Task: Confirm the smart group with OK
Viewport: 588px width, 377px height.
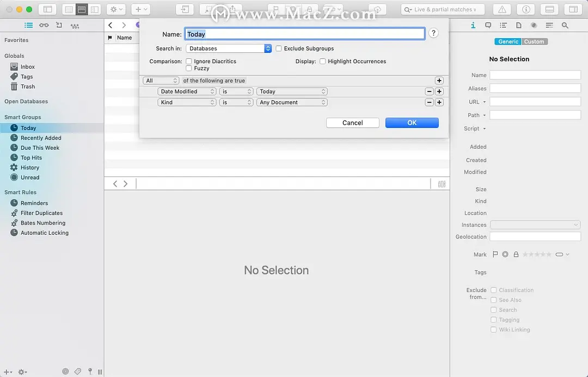Action: 412,123
